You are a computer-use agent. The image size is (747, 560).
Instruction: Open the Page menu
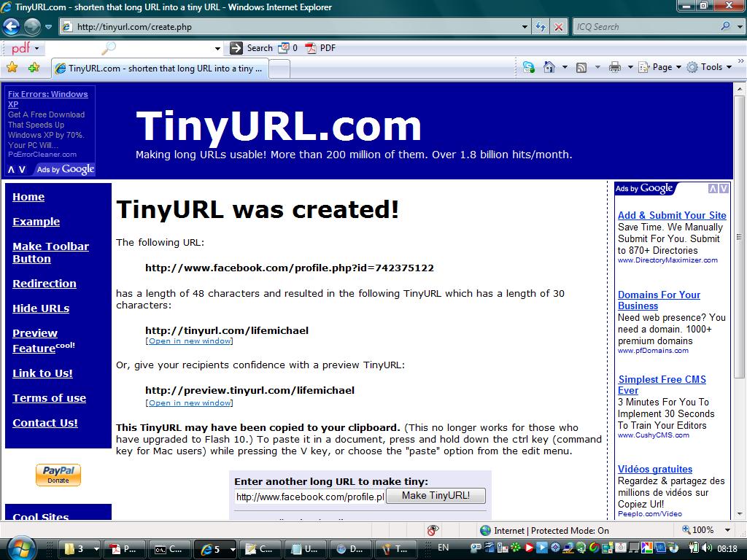pyautogui.click(x=659, y=67)
